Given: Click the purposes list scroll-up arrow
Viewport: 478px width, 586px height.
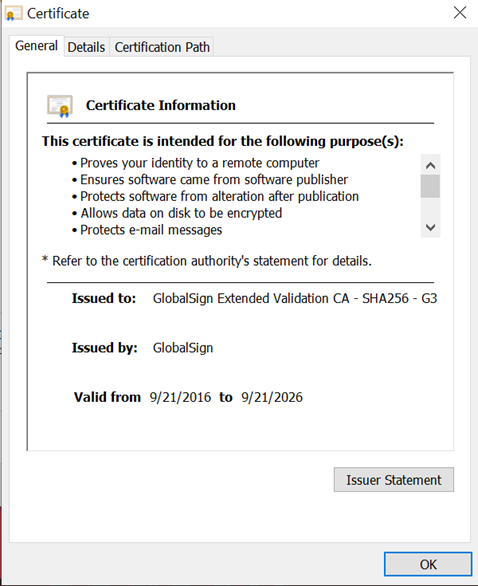Looking at the screenshot, I should point(430,165).
